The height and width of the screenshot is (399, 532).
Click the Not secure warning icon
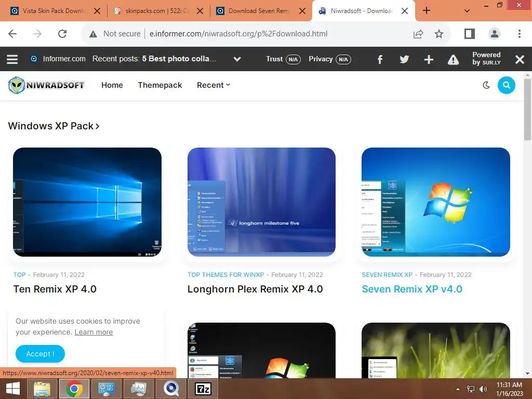click(93, 34)
